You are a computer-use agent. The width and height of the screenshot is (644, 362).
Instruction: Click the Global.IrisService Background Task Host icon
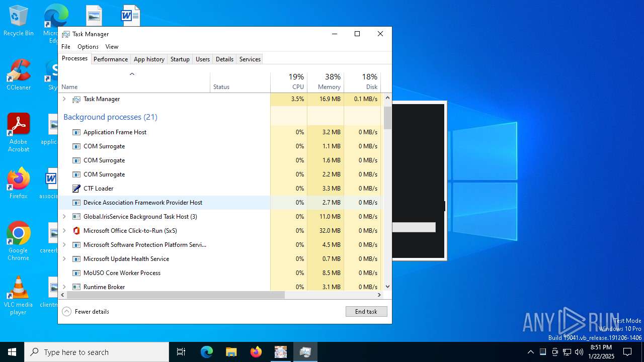point(76,217)
